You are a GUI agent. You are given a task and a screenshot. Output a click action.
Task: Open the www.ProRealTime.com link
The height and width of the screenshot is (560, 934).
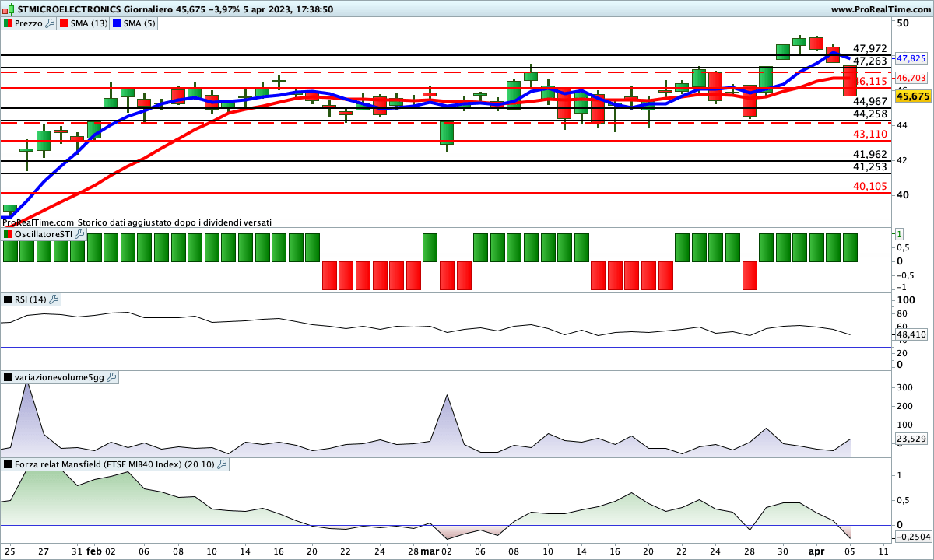tap(880, 9)
